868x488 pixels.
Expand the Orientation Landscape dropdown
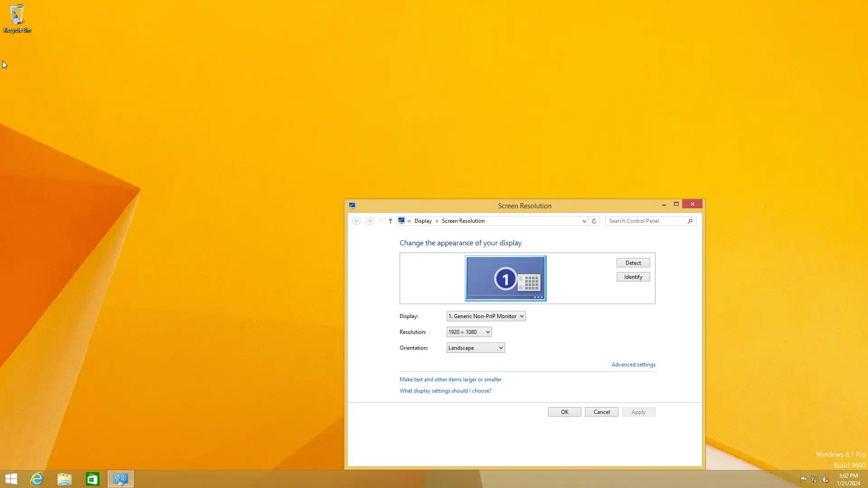[x=475, y=348]
